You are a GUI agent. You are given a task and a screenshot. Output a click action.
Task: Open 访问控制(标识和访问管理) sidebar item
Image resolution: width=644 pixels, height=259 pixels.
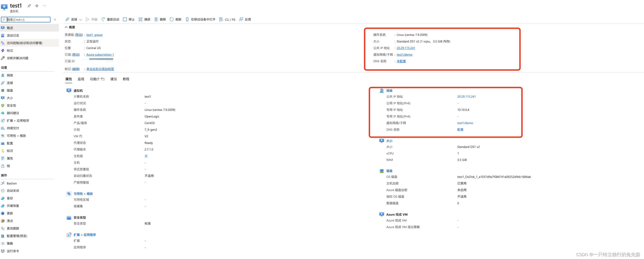(29, 43)
